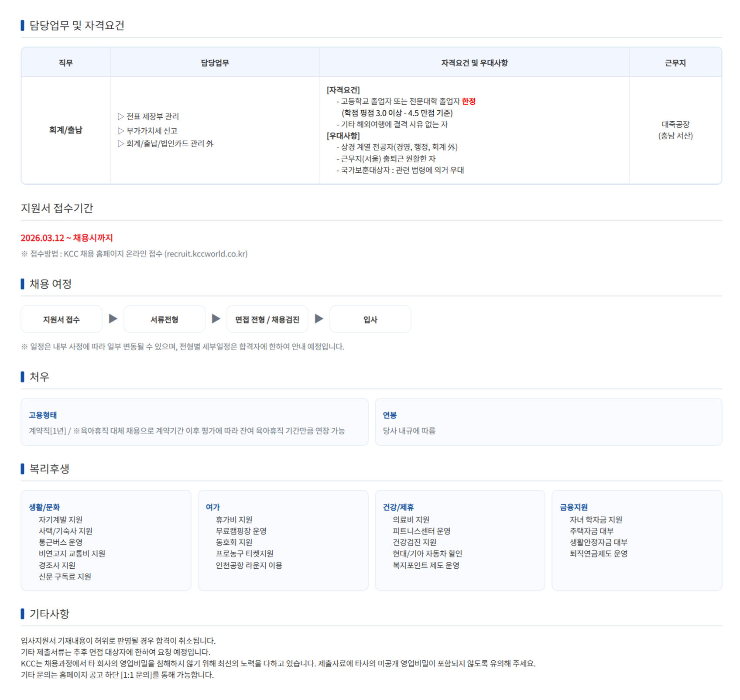Click triangle bullet beside 부가가치세 신고
The height and width of the screenshot is (700, 740).
(x=121, y=131)
